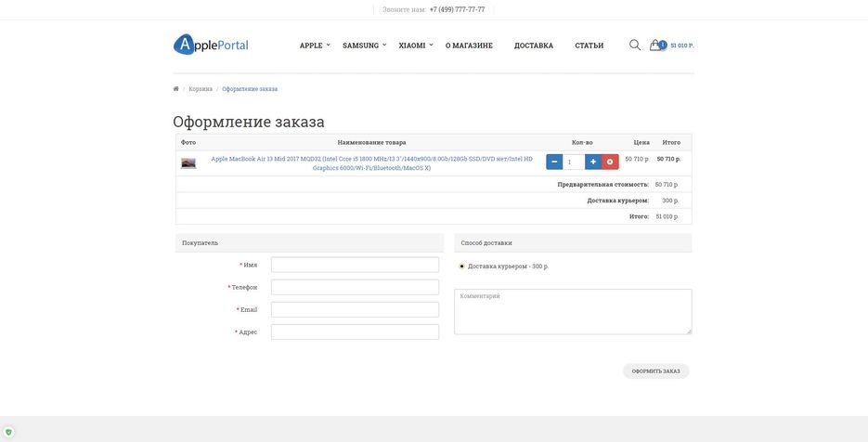Click the Покупатель panel heading
The image size is (868, 442).
coord(309,242)
